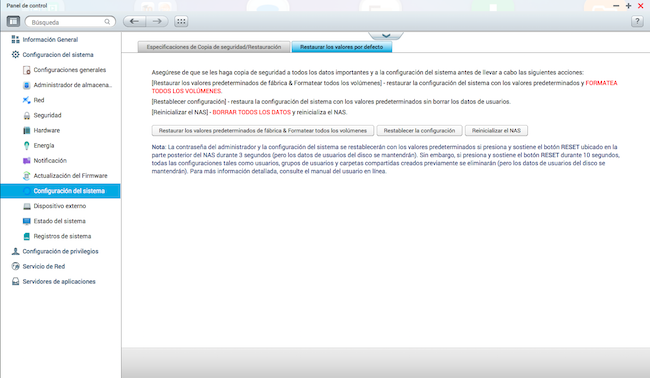Click the Seguridad padlock icon
The image size is (650, 378).
pos(27,115)
